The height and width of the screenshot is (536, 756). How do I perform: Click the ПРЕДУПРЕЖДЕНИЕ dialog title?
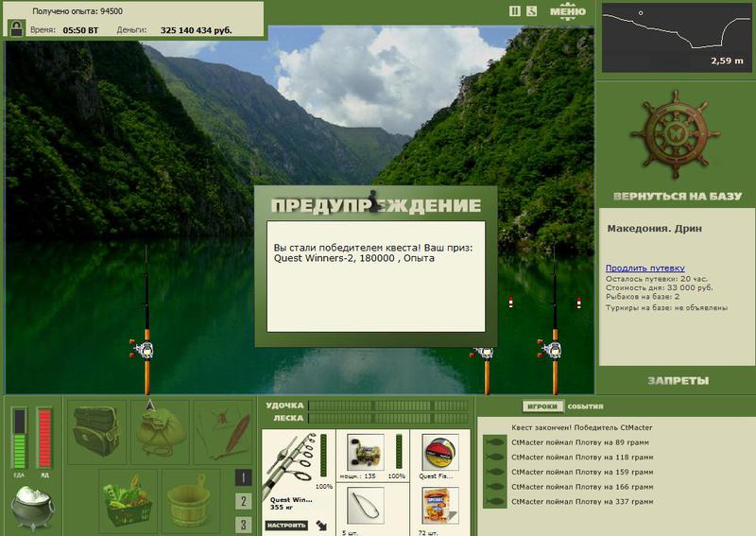point(376,205)
